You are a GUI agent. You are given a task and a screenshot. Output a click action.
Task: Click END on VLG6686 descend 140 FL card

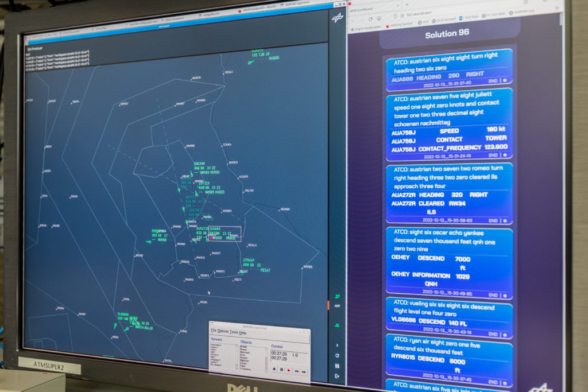click(493, 334)
